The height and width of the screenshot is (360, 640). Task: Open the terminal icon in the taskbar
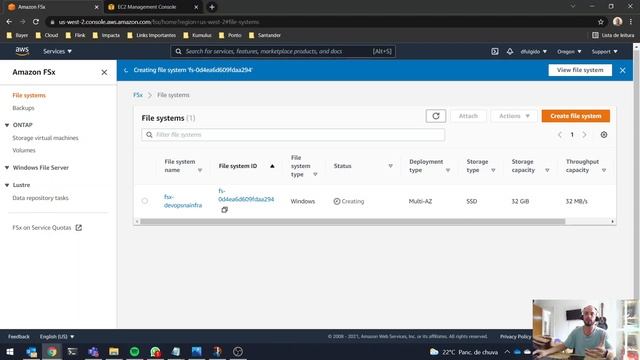[x=72, y=351]
